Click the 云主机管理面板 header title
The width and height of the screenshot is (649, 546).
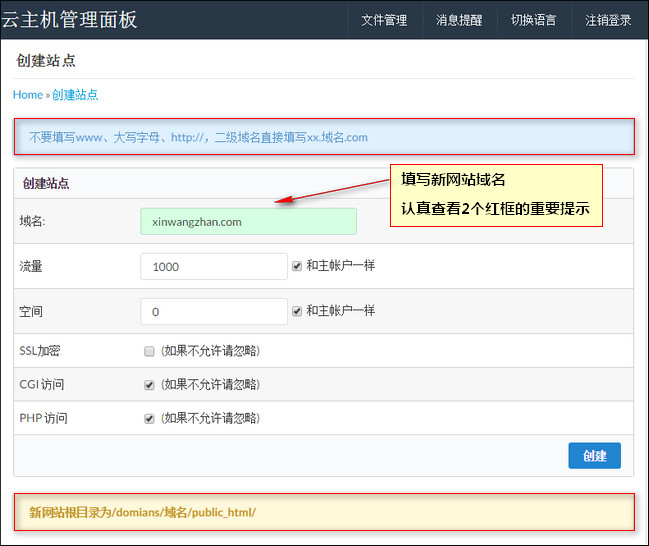coord(69,19)
